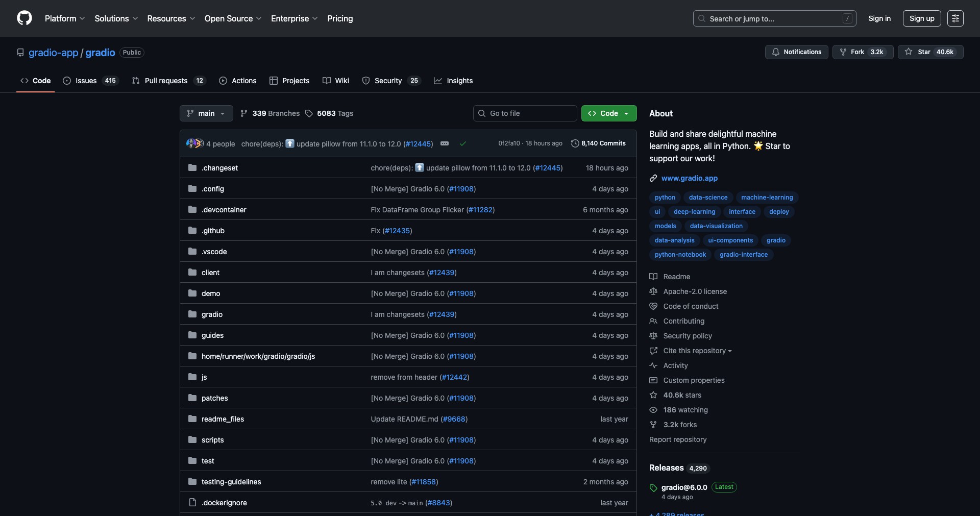The image size is (980, 516).
Task: Expand the Enterprise menu
Action: pos(294,18)
